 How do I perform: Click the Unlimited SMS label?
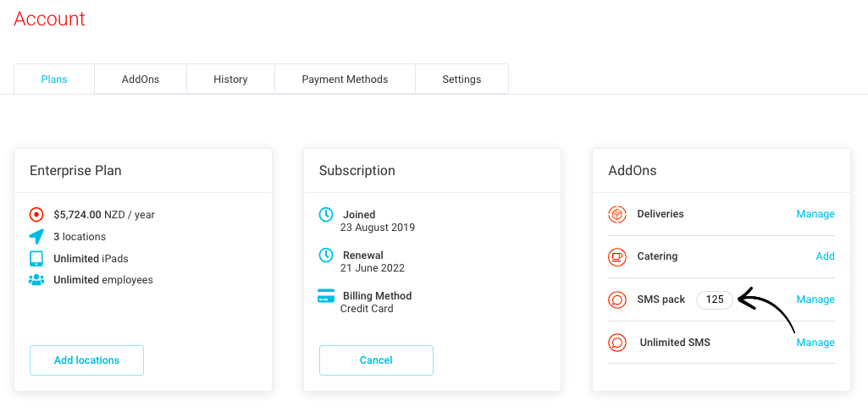pos(675,343)
